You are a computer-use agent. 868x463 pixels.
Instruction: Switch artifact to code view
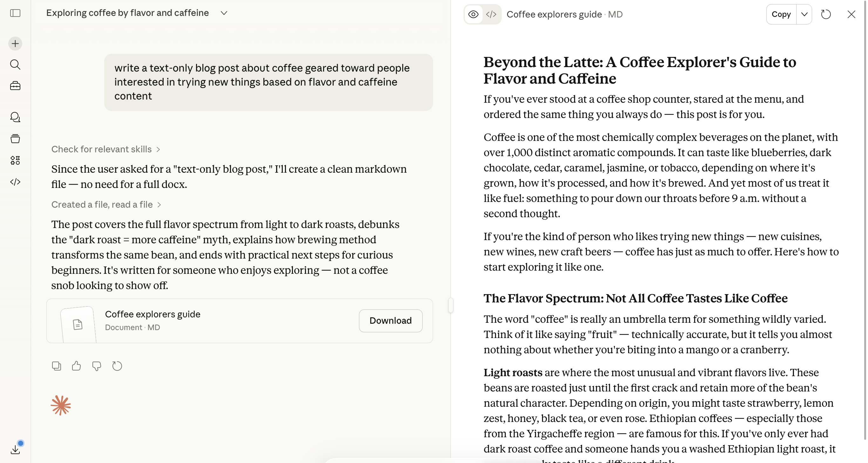click(x=491, y=14)
